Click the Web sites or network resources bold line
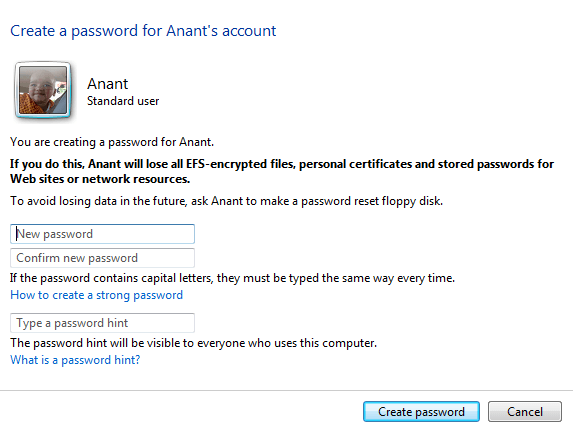 [x=100, y=179]
